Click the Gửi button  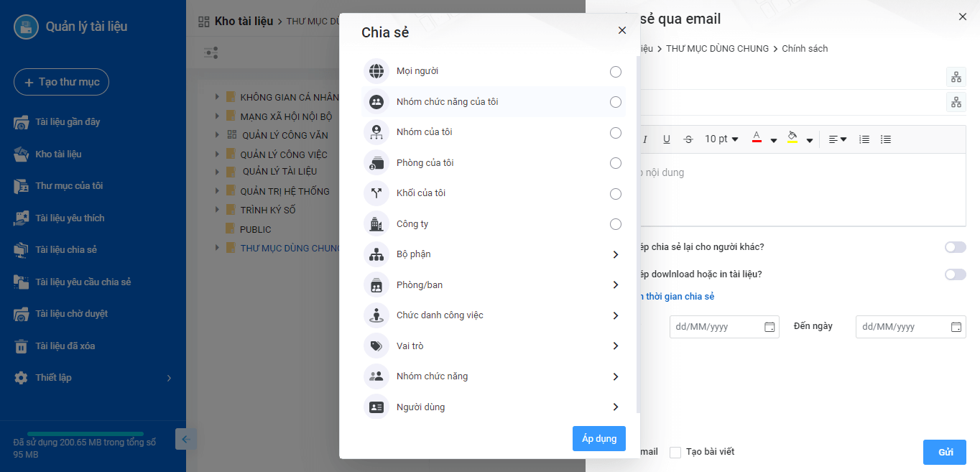(x=945, y=453)
